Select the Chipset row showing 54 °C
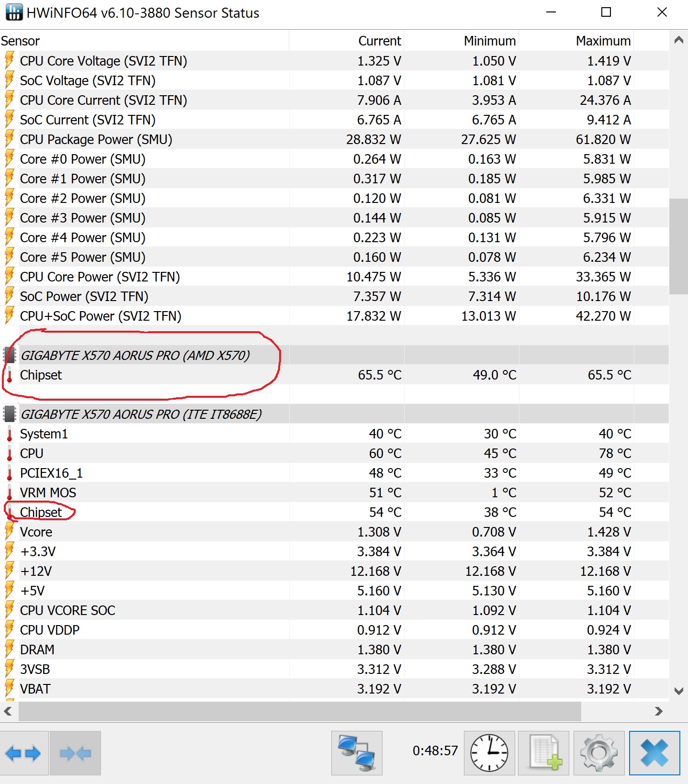The image size is (688, 784). click(334, 512)
